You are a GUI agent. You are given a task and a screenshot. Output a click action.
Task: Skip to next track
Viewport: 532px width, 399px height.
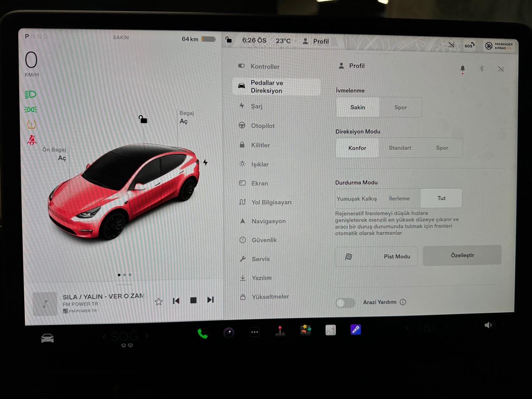pos(210,300)
